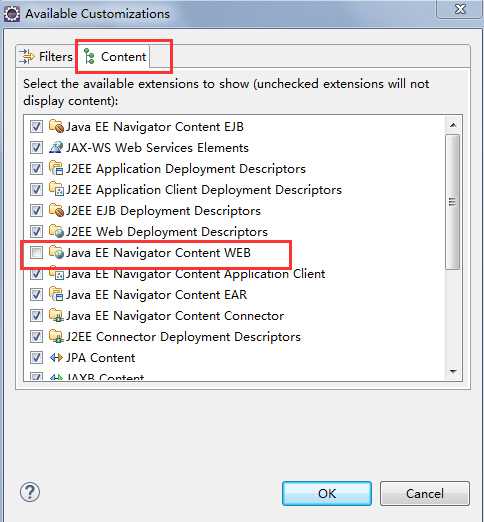Click the scrollbar up arrow
This screenshot has height=522, width=484.
click(x=453, y=125)
